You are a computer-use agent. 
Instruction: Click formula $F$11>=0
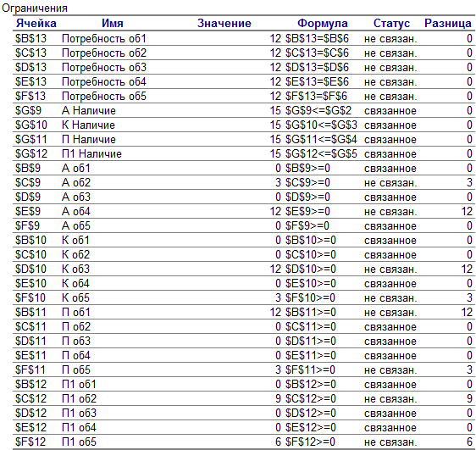pos(310,369)
